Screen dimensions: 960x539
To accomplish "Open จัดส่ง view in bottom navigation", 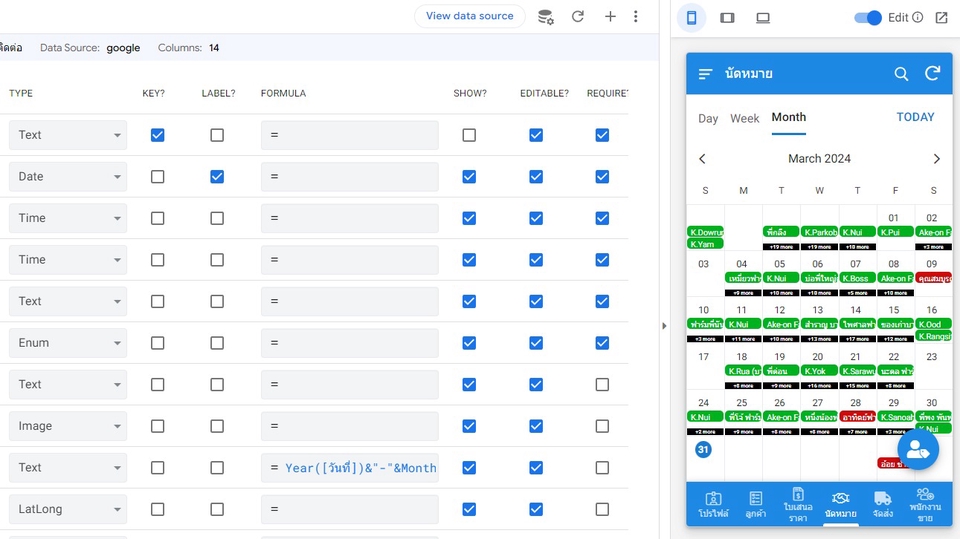I will point(882,505).
